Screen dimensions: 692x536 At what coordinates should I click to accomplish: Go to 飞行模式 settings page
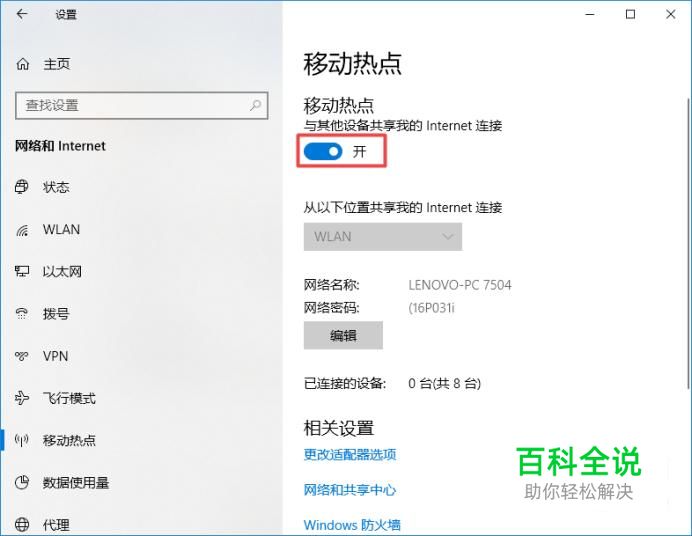(x=69, y=398)
